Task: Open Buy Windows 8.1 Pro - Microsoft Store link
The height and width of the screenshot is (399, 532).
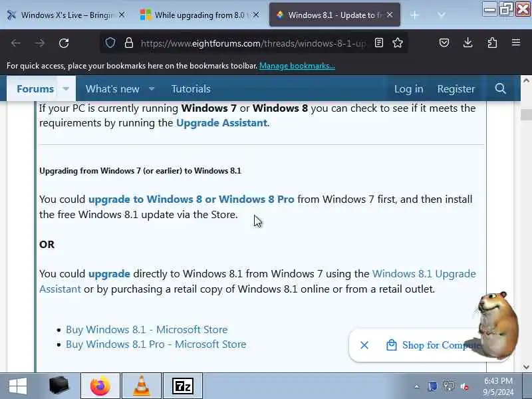Action: click(156, 344)
